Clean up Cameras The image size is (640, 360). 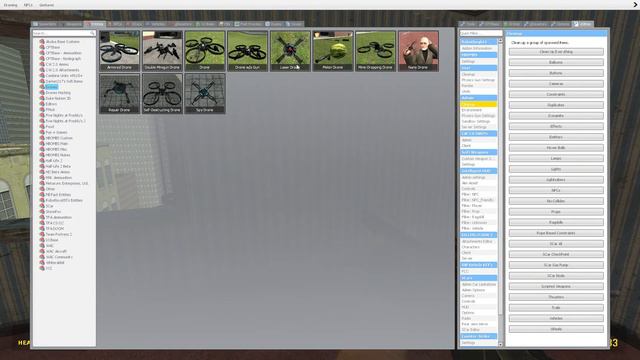click(556, 84)
